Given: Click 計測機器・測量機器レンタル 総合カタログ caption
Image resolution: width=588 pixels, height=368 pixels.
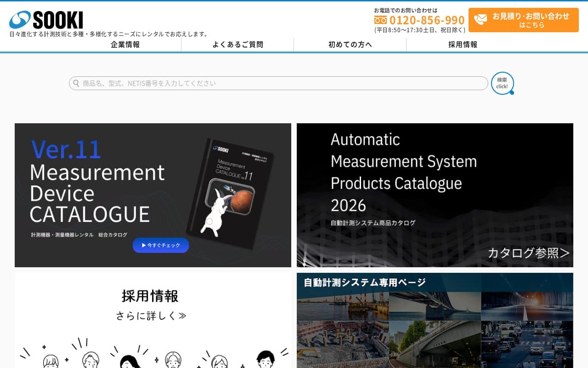Looking at the screenshot, I should tap(79, 235).
